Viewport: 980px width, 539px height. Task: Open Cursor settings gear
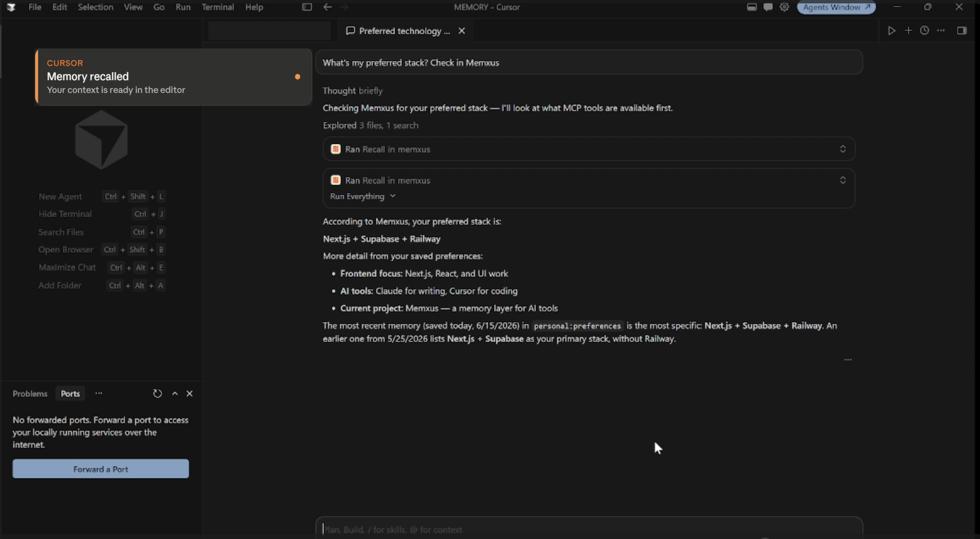(784, 7)
